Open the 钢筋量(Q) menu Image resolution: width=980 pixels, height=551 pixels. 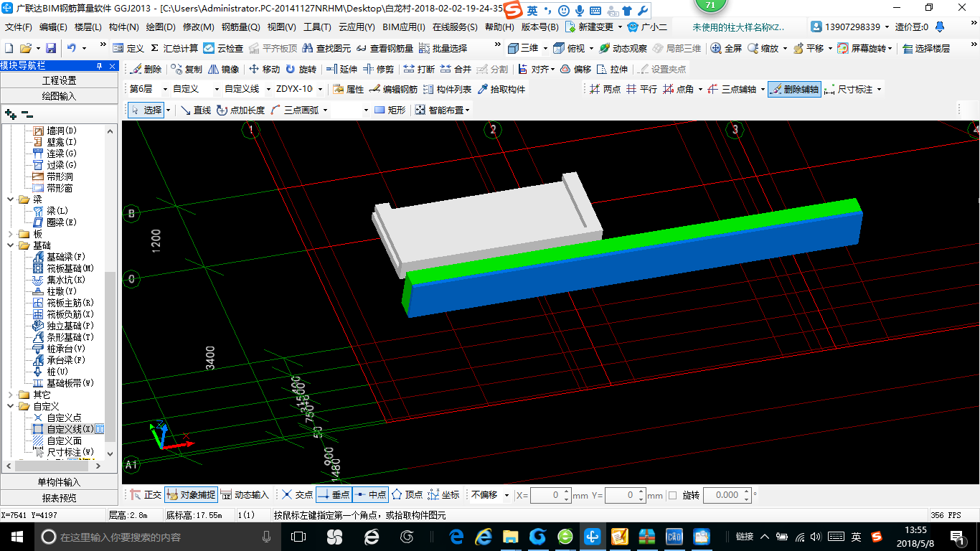click(241, 27)
